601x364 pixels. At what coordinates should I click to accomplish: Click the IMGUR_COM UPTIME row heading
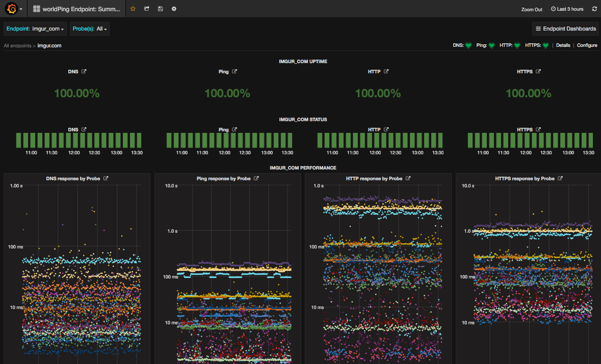click(303, 61)
